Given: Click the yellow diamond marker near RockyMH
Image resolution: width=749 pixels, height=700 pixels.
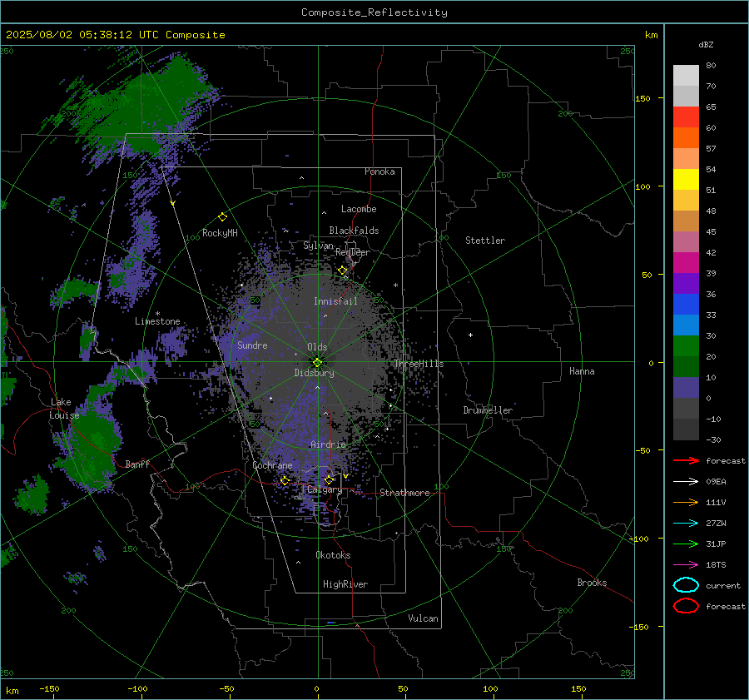Looking at the screenshot, I should pyautogui.click(x=222, y=217).
